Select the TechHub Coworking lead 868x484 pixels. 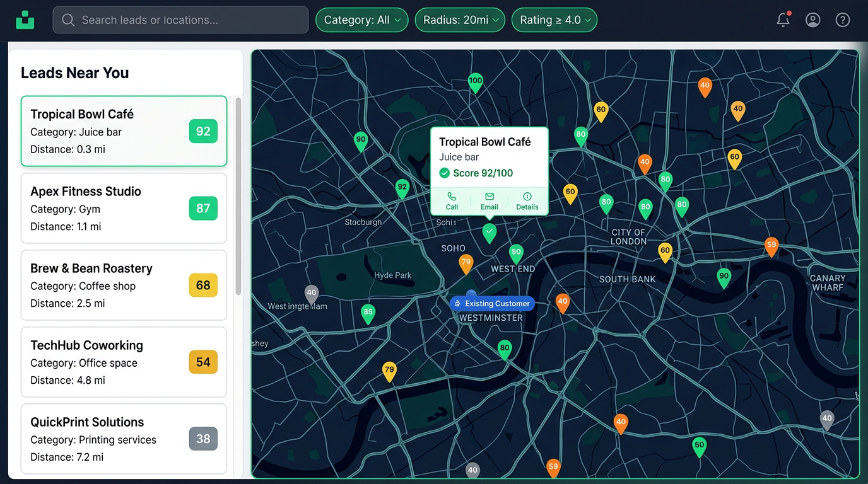[x=124, y=362]
